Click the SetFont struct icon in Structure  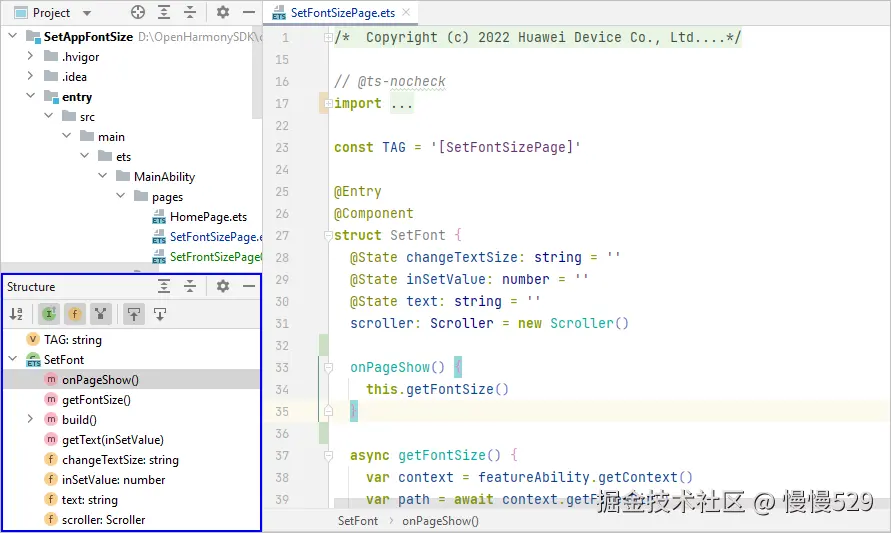33,360
